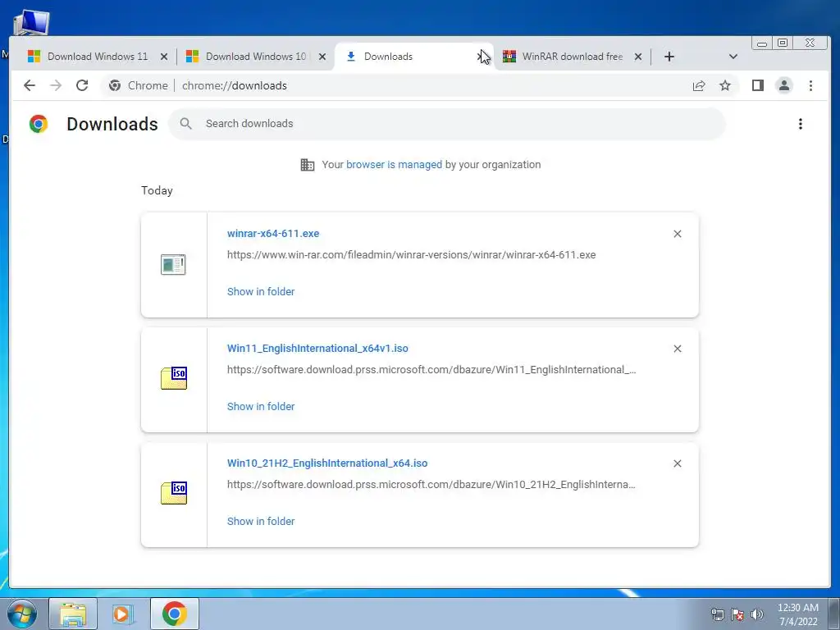Open the Computer desktop icon

pyautogui.click(x=32, y=23)
